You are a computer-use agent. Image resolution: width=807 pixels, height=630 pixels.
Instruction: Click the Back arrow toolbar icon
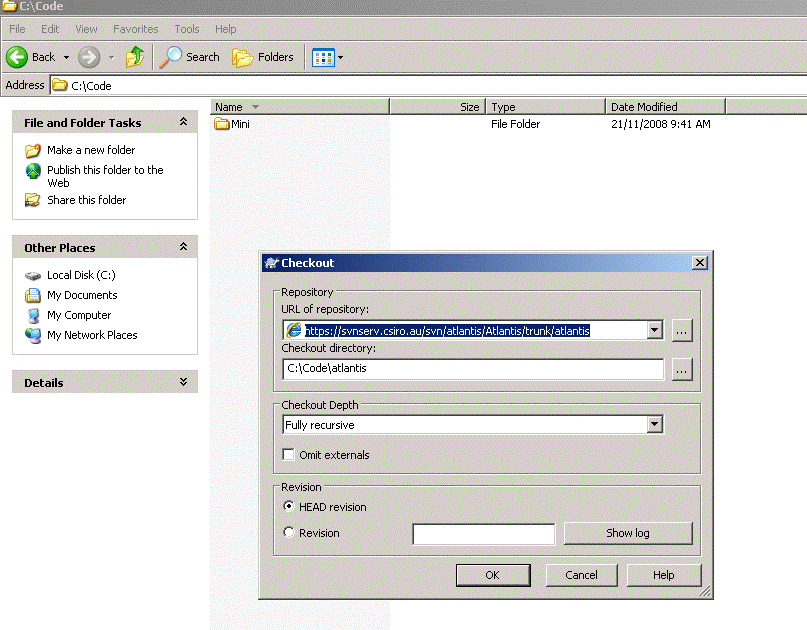point(17,57)
